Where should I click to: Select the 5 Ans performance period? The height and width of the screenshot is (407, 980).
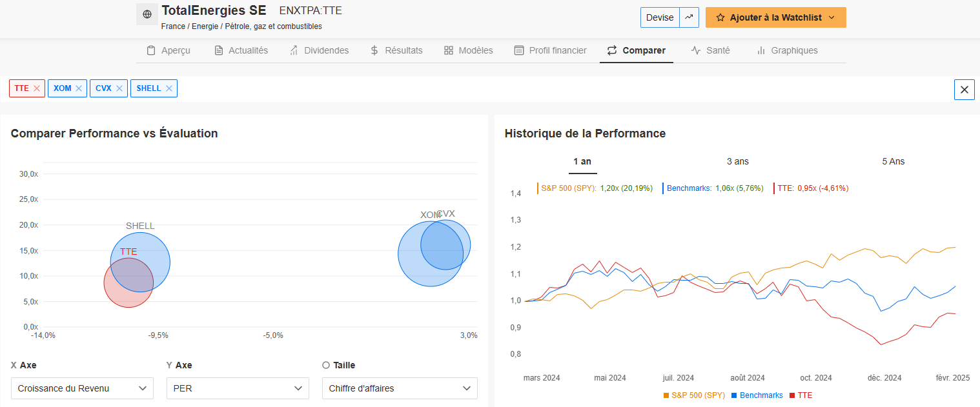(x=893, y=161)
